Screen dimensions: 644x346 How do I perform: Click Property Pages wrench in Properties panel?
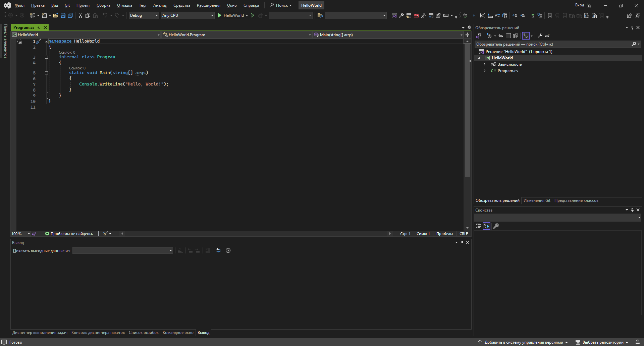496,226
